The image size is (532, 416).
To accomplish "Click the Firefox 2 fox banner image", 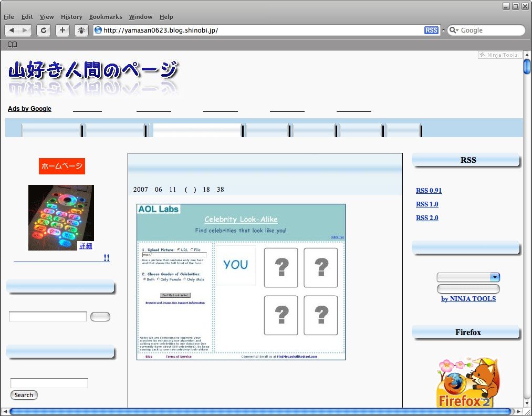I will click(468, 382).
